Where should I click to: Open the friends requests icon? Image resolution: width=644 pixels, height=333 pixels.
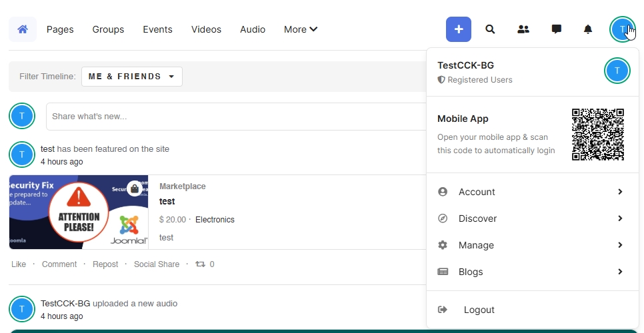pyautogui.click(x=523, y=29)
